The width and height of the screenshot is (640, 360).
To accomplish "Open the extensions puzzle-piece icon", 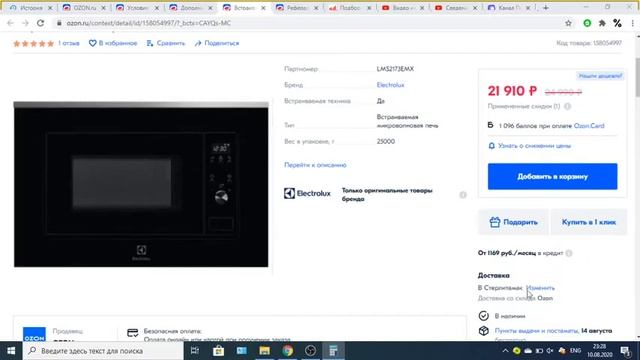I will click(602, 23).
